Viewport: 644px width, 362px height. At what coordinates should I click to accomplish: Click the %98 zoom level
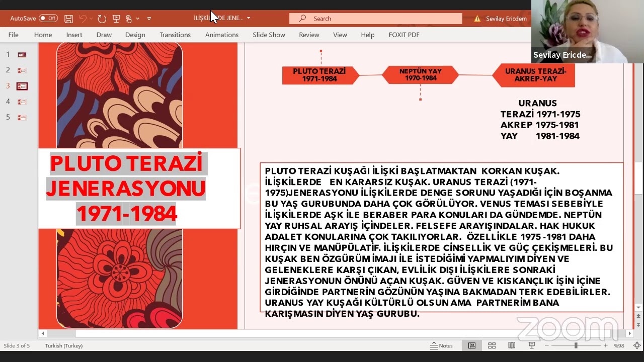point(619,345)
